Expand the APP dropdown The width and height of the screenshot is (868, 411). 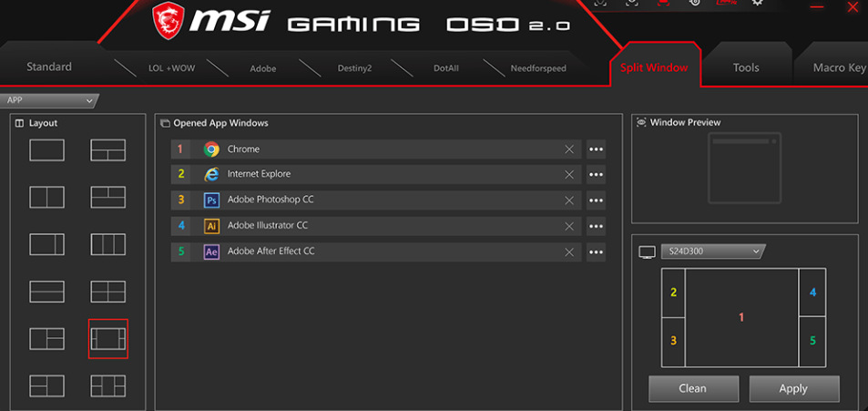[48, 101]
